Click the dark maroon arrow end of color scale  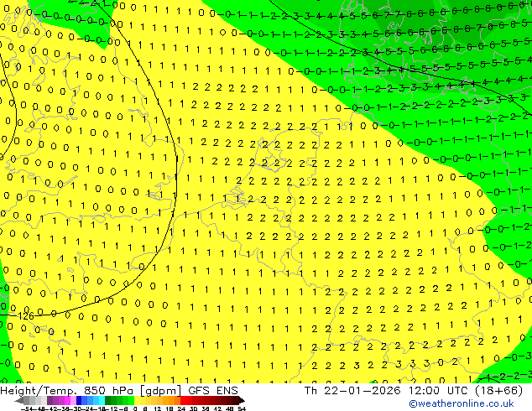click(242, 401)
